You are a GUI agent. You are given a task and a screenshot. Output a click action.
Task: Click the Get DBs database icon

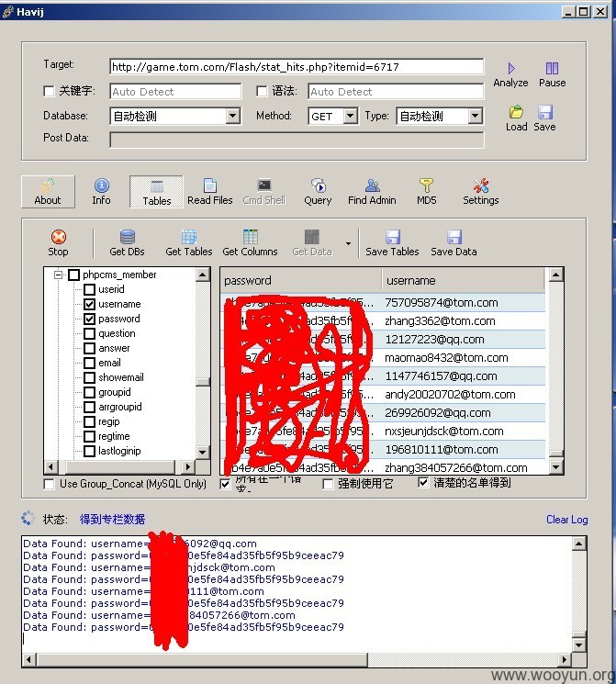pyautogui.click(x=127, y=237)
